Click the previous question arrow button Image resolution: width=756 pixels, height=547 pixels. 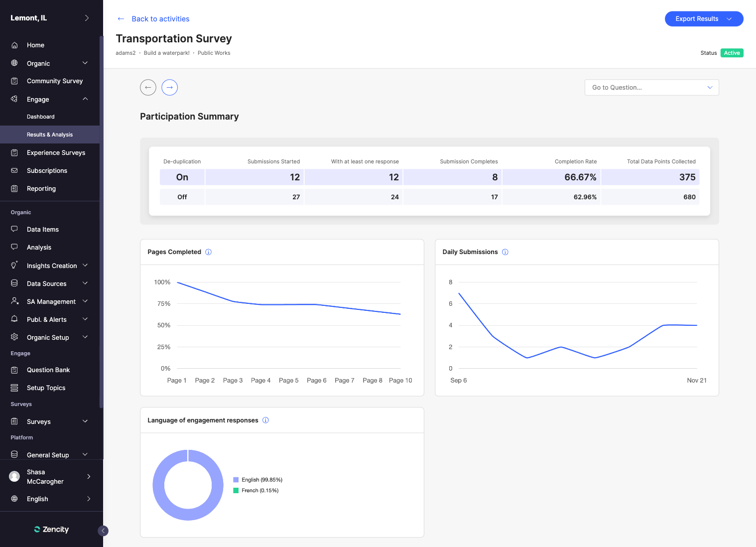point(148,87)
